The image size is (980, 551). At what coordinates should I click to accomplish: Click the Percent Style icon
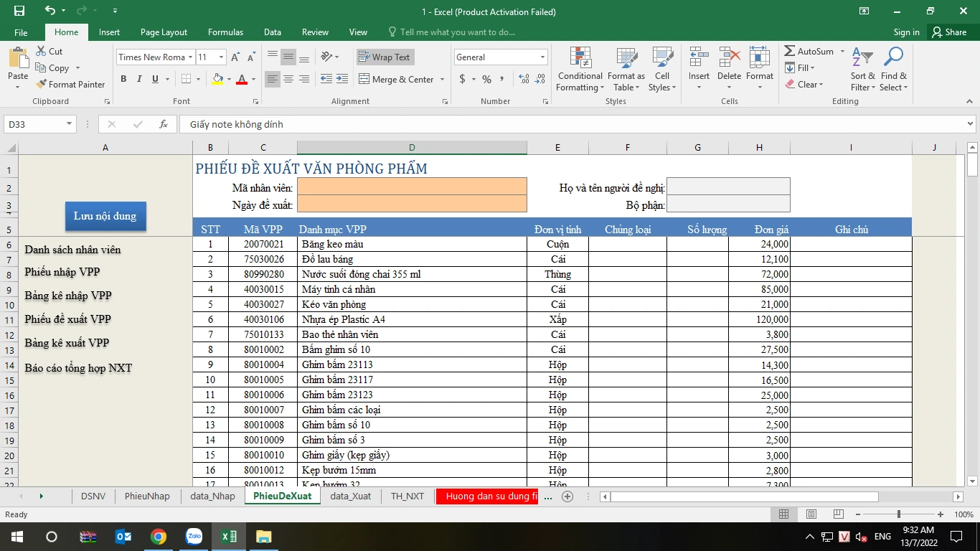point(486,79)
